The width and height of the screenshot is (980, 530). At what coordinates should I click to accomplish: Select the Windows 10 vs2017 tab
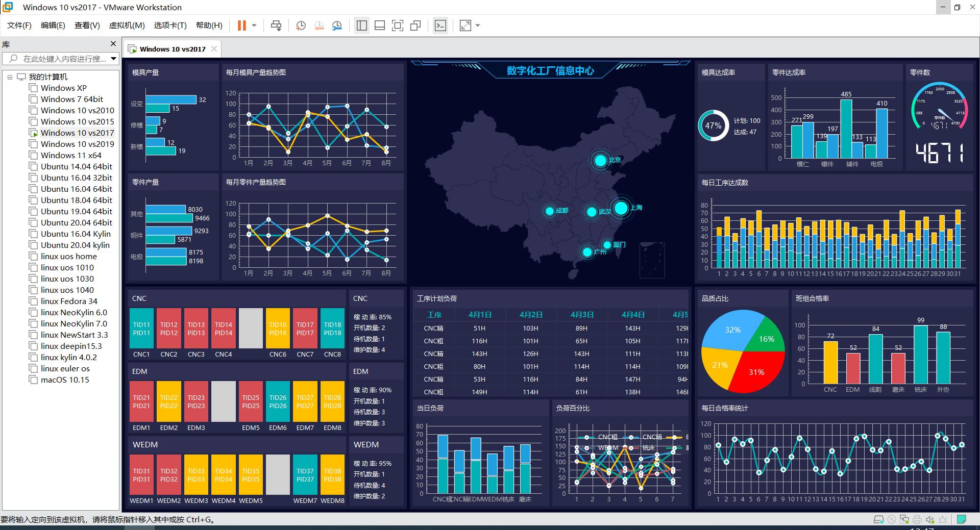coord(172,49)
